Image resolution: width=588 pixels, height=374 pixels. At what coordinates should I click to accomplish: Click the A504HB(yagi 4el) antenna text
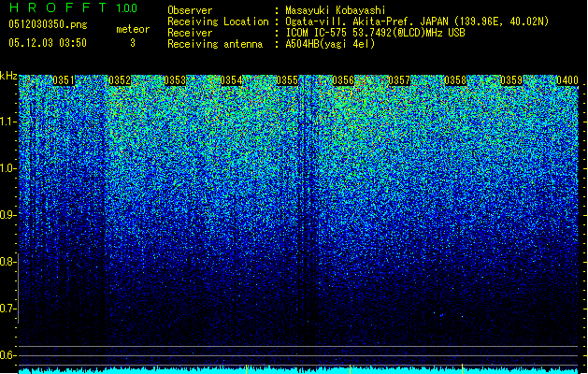pyautogui.click(x=330, y=44)
